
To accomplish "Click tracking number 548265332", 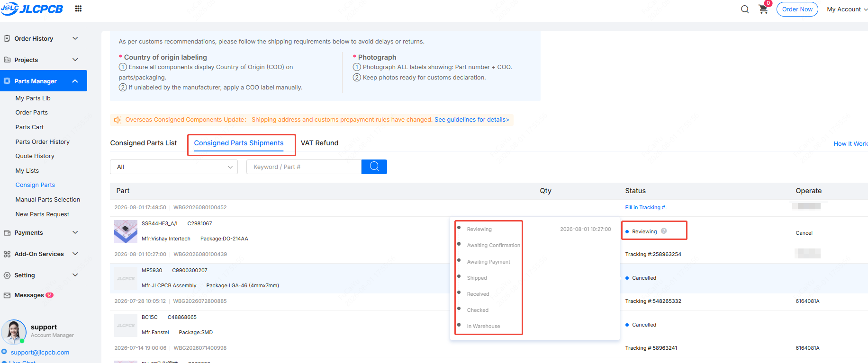I will tap(667, 301).
